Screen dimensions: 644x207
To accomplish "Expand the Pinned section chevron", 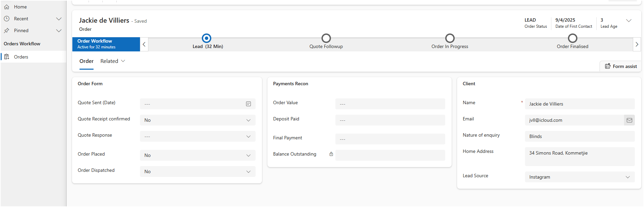I will [x=59, y=30].
